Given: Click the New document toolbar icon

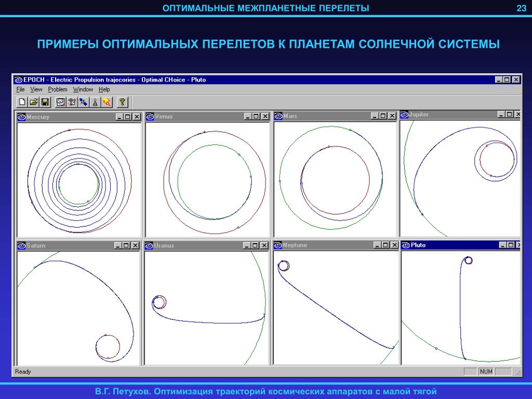Looking at the screenshot, I should (x=22, y=102).
